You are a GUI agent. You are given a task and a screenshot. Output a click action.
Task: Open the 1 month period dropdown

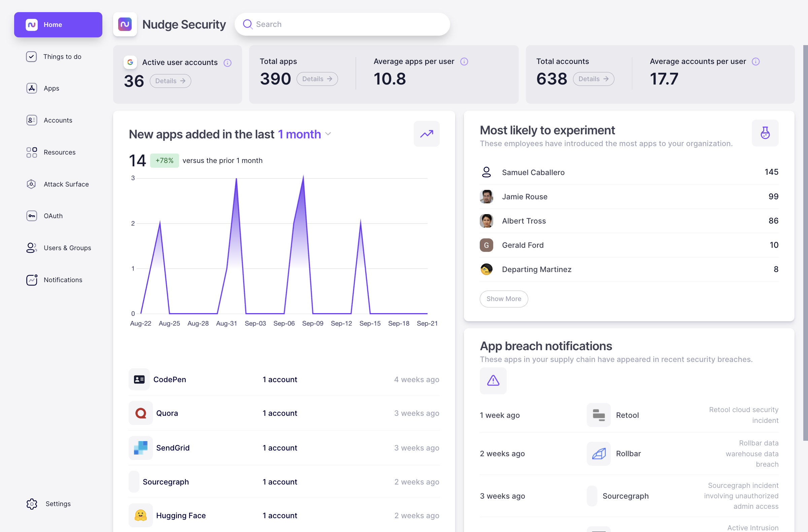tap(304, 134)
